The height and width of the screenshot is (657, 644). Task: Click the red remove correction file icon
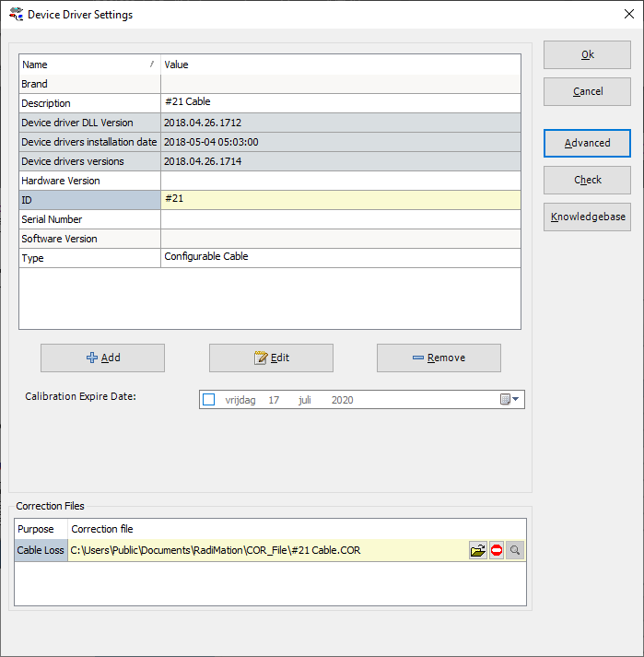(x=497, y=550)
